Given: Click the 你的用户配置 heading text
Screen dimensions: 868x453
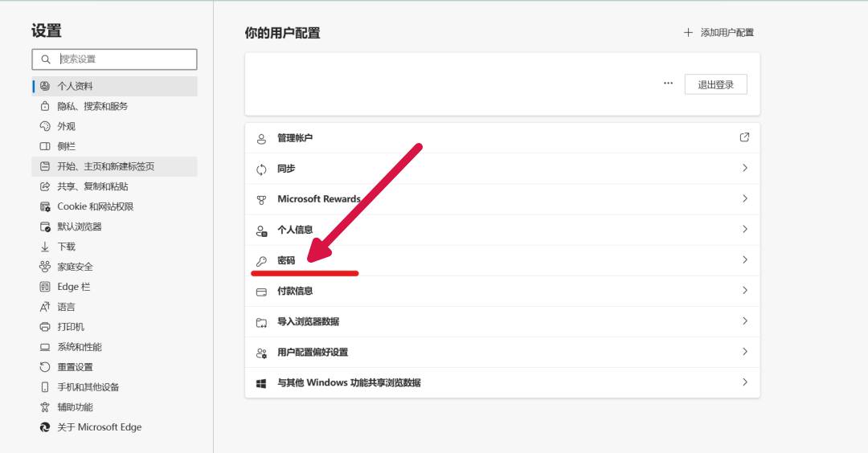Looking at the screenshot, I should 282,33.
